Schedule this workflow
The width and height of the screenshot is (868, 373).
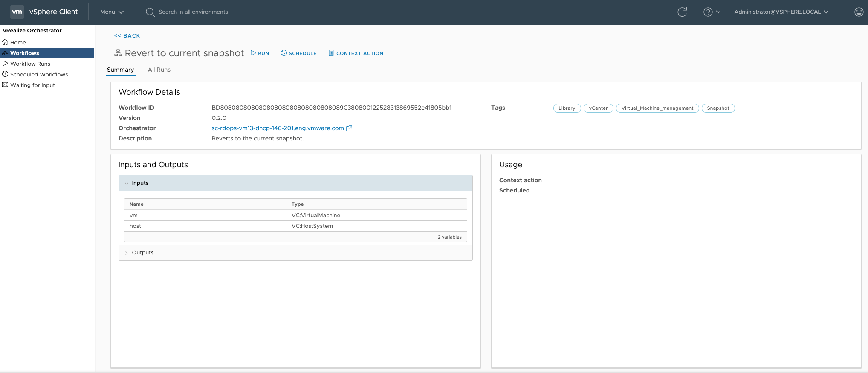299,53
